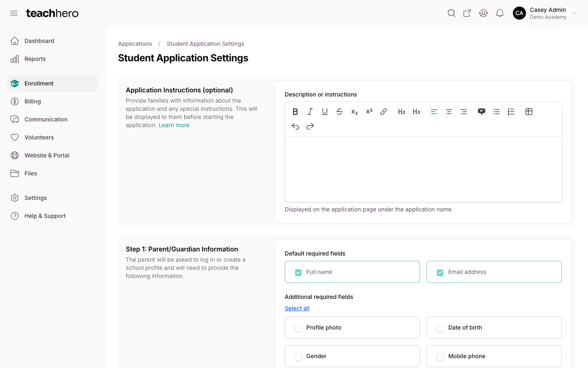This screenshot has width=588, height=368.
Task: Insert a table into editor
Action: tap(529, 112)
